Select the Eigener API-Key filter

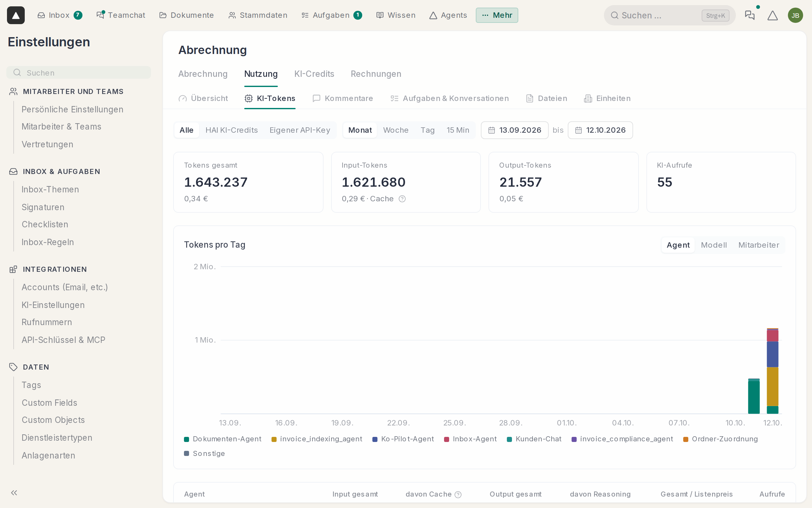point(300,130)
